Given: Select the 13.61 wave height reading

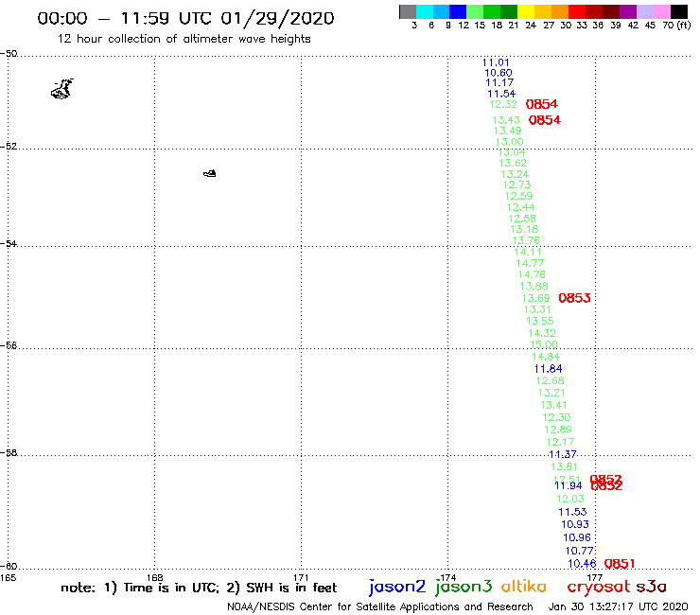Looking at the screenshot, I should pyautogui.click(x=565, y=466).
